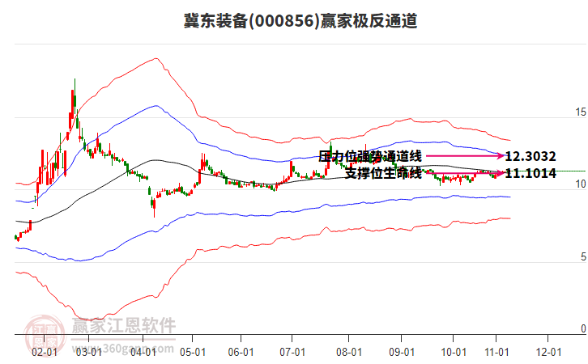The width and height of the screenshot is (588, 364).
Task: Click the x-axis date 06-01
Action: 241,353
